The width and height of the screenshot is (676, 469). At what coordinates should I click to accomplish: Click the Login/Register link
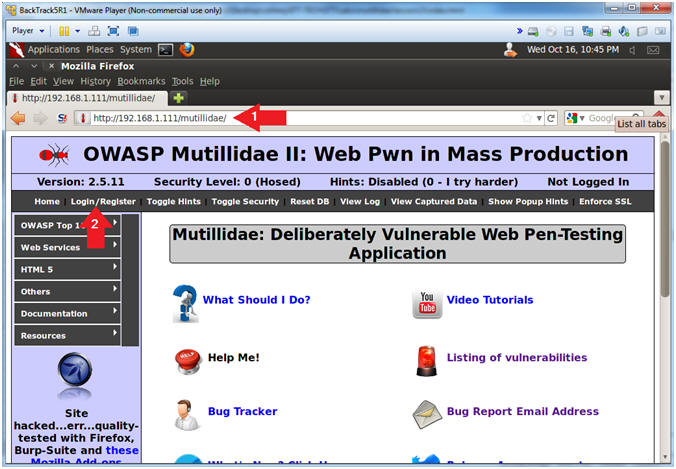coord(103,201)
